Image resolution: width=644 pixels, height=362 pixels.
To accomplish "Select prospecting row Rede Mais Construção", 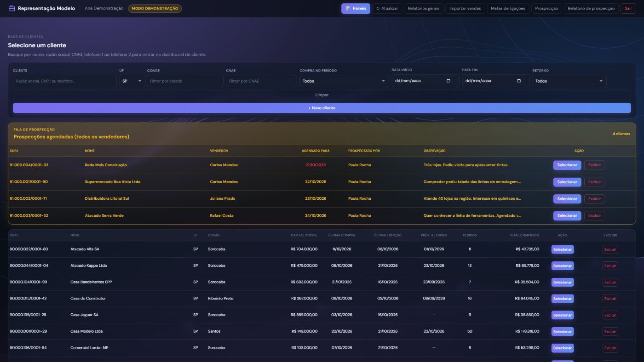I will [567, 165].
